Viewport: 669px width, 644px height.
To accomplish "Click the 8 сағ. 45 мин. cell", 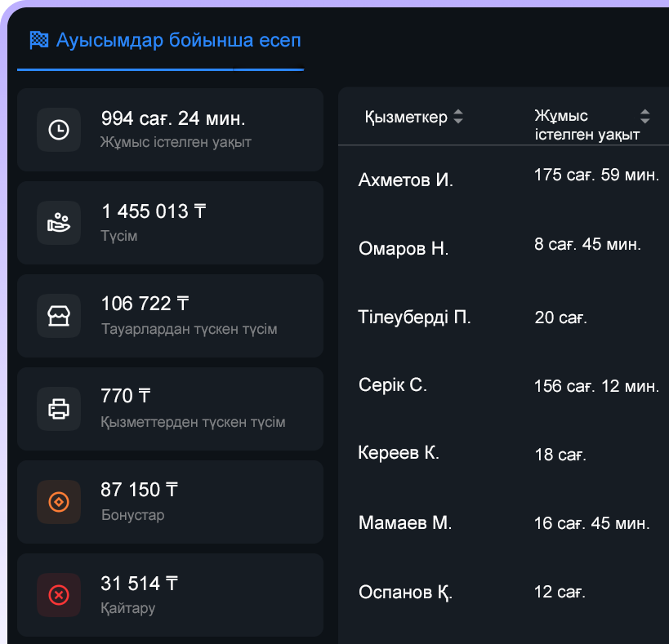I will click(x=587, y=244).
